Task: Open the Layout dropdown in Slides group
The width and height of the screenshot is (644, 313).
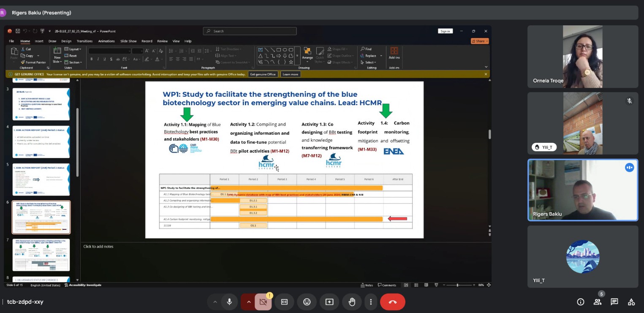Action: [75, 49]
